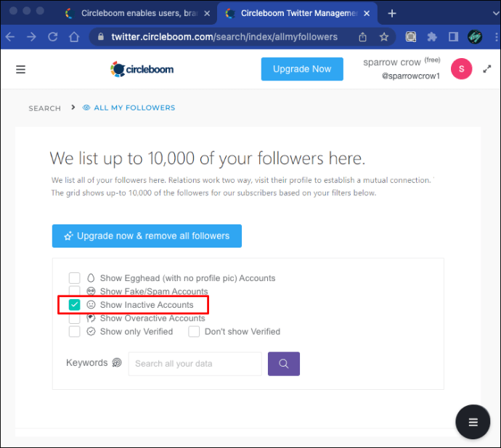
Task: Click the sparrow crow account name
Action: (392, 62)
